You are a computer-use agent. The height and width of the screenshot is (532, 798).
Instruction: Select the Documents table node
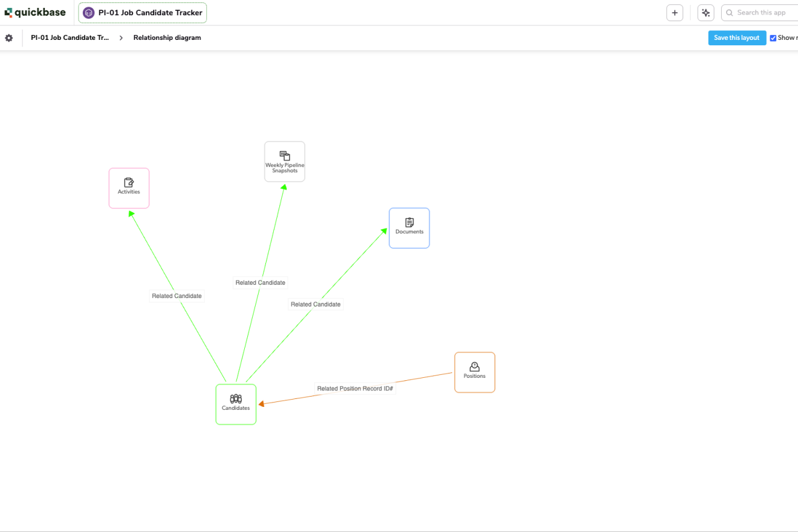[x=409, y=228]
